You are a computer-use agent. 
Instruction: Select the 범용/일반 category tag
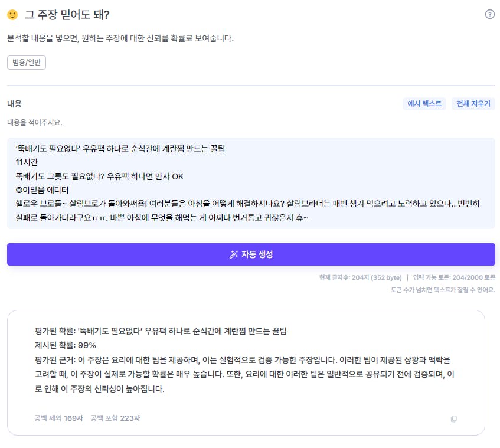tap(27, 62)
